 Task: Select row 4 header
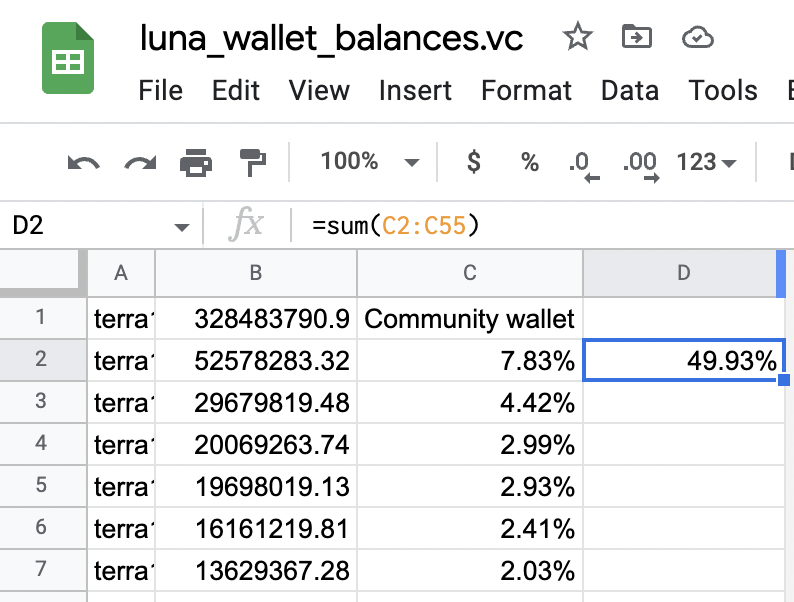pos(43,444)
